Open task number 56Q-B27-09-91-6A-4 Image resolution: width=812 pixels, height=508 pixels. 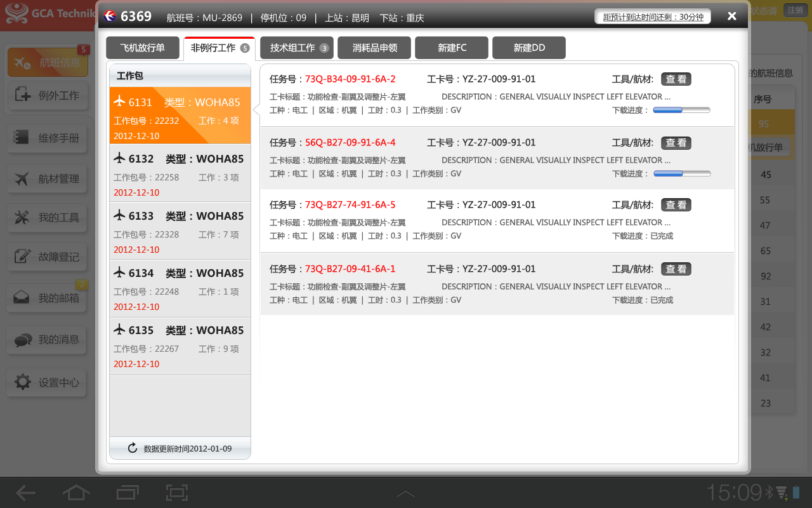pyautogui.click(x=350, y=143)
